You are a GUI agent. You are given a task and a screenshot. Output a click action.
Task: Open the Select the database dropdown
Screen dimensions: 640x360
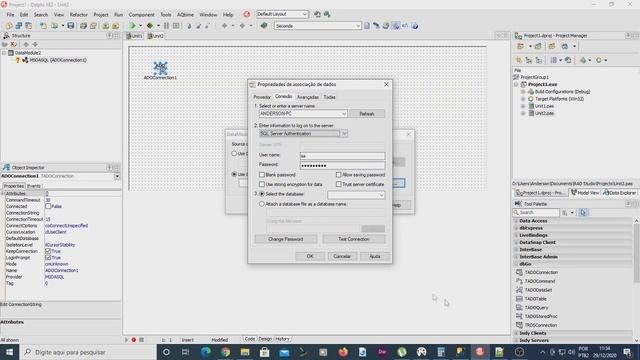pyautogui.click(x=381, y=195)
